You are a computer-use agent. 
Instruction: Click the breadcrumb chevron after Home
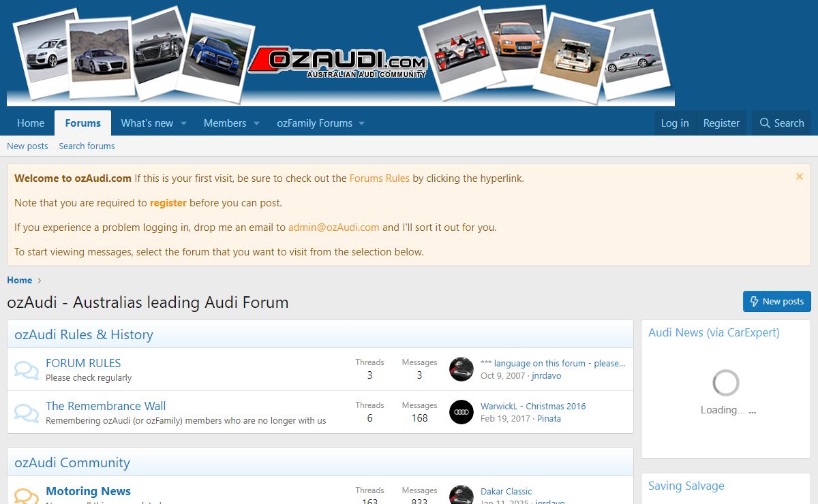[x=40, y=281]
